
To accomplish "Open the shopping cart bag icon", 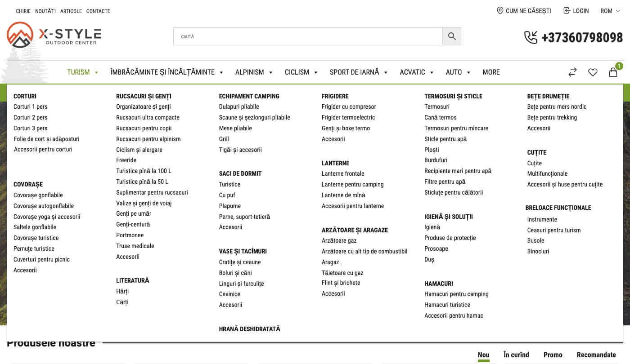I will pos(613,72).
